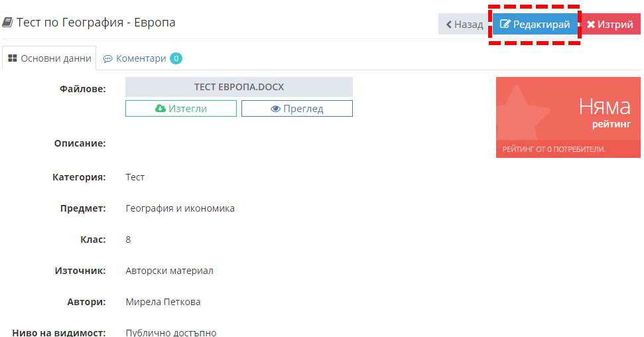The width and height of the screenshot is (644, 337).
Task: Click the page title Тест по География - Европа
Action: coord(96,22)
